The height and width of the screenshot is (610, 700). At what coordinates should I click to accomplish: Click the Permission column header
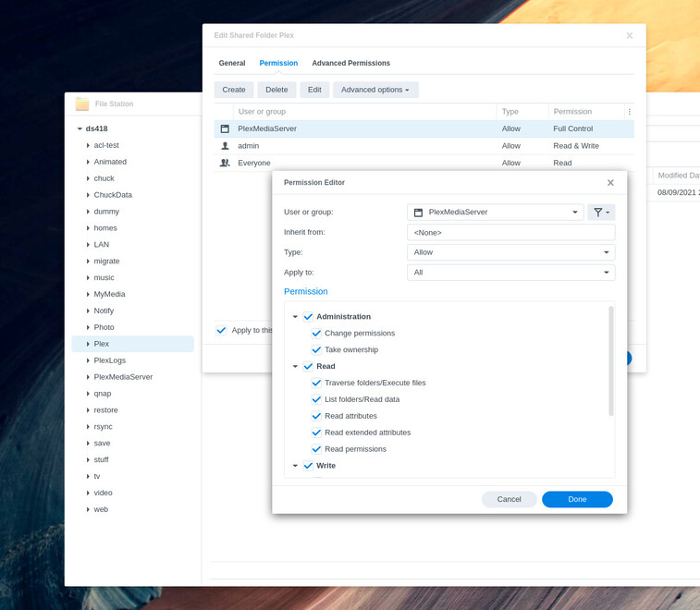coord(586,112)
